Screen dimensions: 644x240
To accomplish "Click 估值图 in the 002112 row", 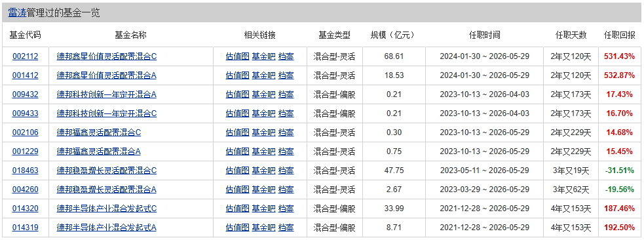I will click(237, 56).
